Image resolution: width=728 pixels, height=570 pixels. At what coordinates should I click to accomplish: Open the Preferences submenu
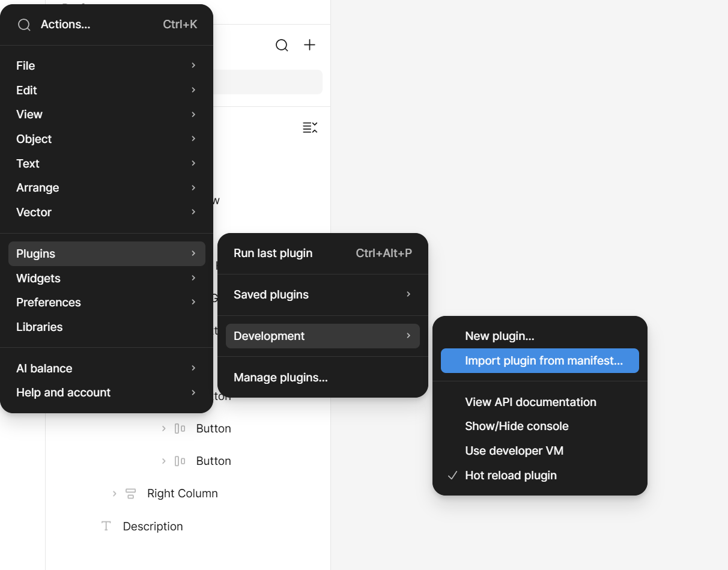click(107, 302)
